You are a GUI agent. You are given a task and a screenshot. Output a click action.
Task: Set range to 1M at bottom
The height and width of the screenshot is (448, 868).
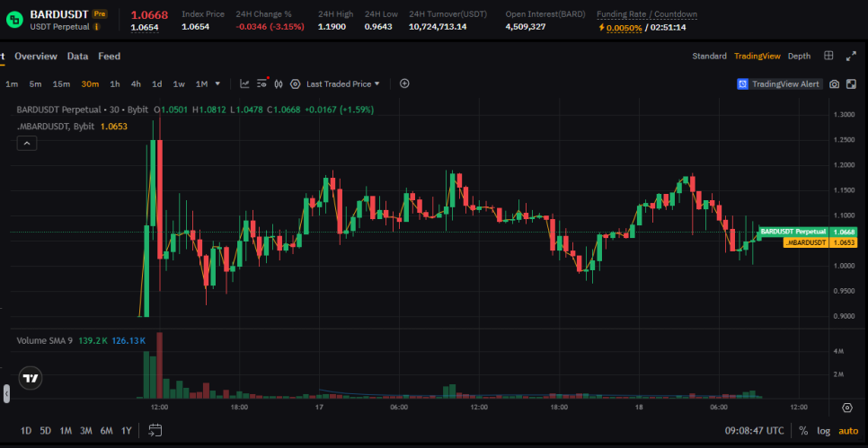point(66,431)
